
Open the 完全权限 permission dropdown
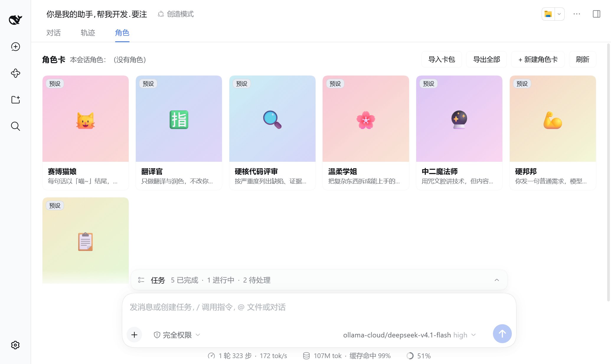click(177, 335)
